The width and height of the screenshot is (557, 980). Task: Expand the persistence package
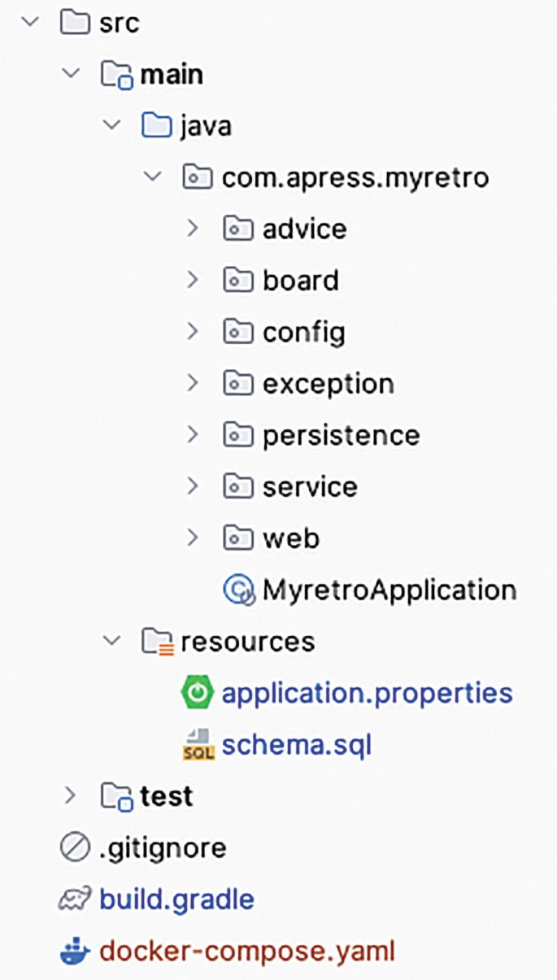[194, 435]
